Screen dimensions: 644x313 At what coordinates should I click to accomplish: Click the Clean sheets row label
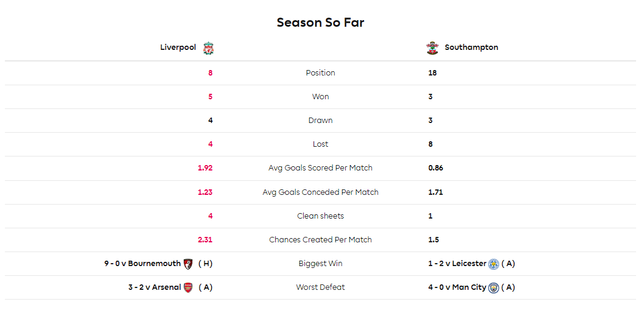320,216
